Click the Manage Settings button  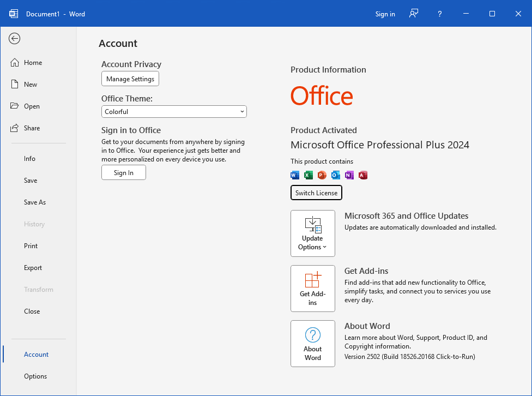coord(130,79)
